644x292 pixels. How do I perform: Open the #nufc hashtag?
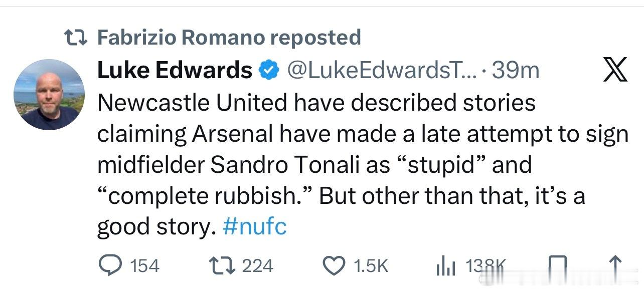[254, 227]
